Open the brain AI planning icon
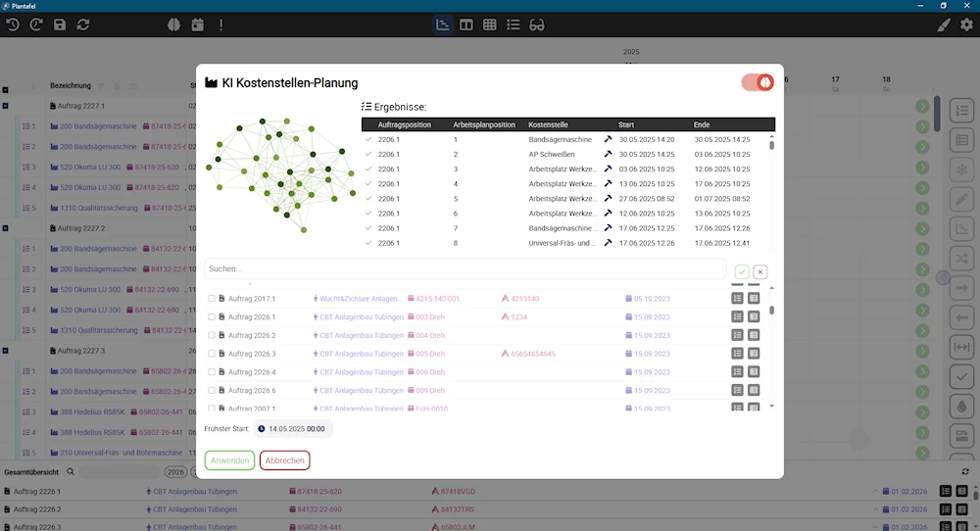The height and width of the screenshot is (531, 980). [x=173, y=24]
